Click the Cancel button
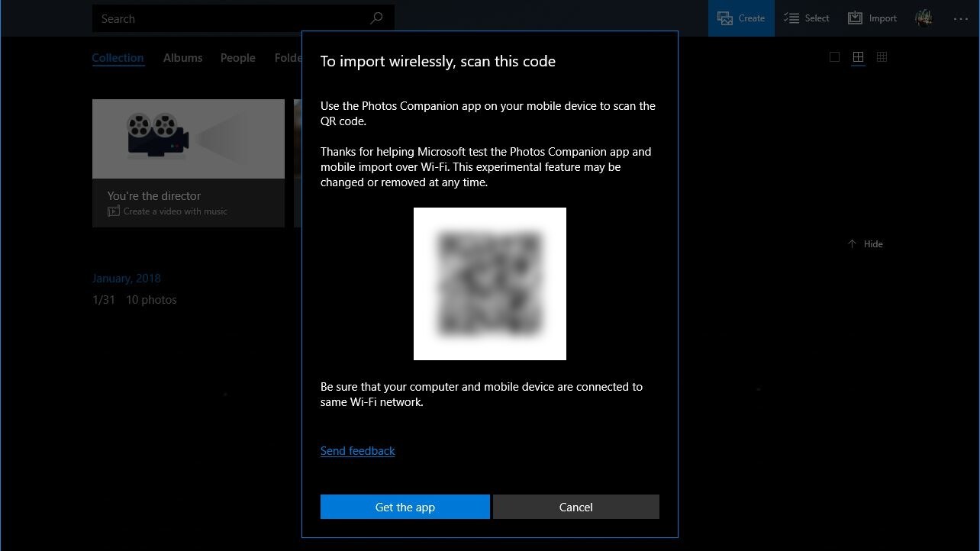 (576, 507)
